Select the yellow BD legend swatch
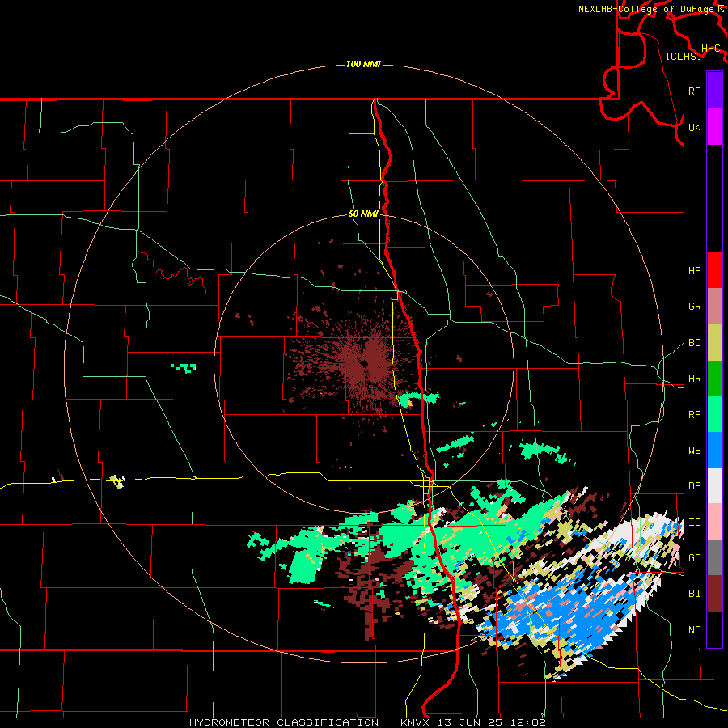Viewport: 728px width, 728px height. [714, 342]
